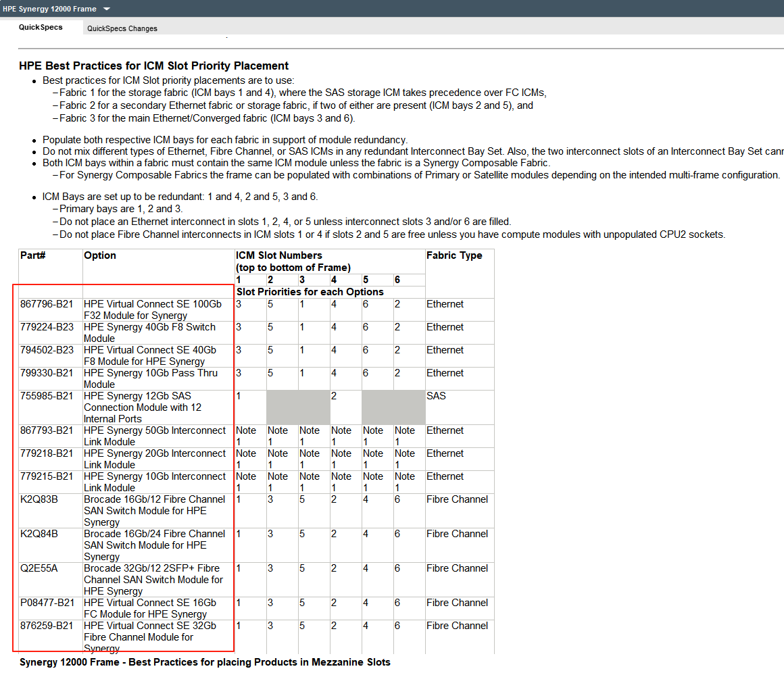Click HPE Synergy 50Gb Interconnect Link Module option
Image resolution: width=784 pixels, height=673 pixels.
[x=155, y=437]
